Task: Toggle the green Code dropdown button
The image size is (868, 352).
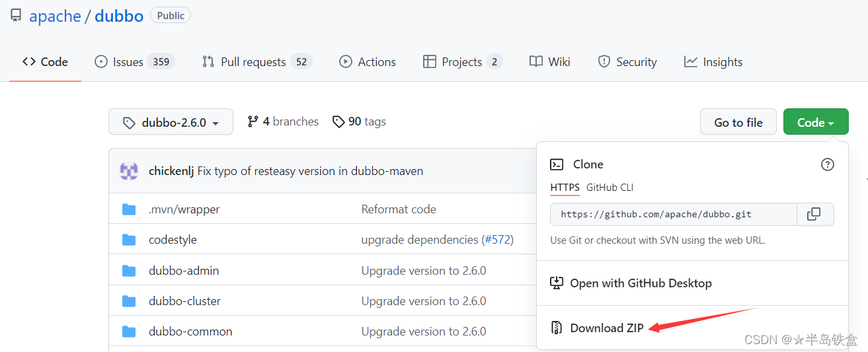Action: (816, 122)
